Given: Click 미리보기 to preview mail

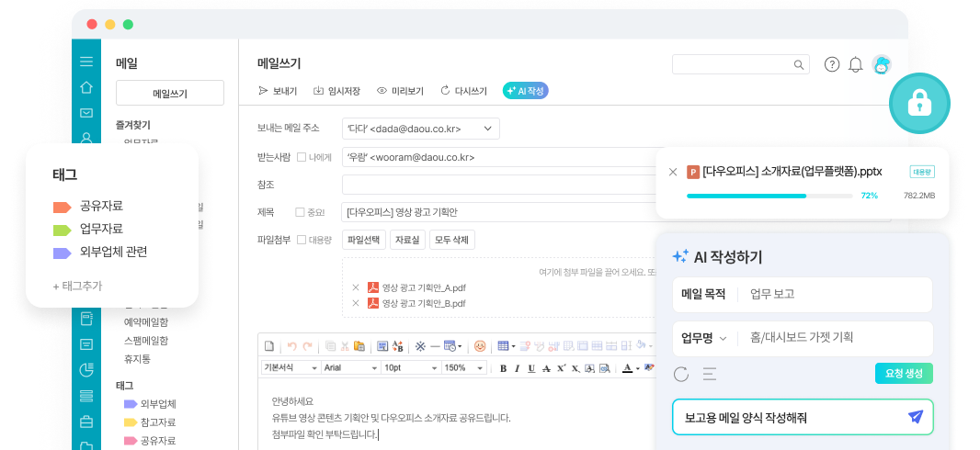Looking at the screenshot, I should pyautogui.click(x=400, y=91).
